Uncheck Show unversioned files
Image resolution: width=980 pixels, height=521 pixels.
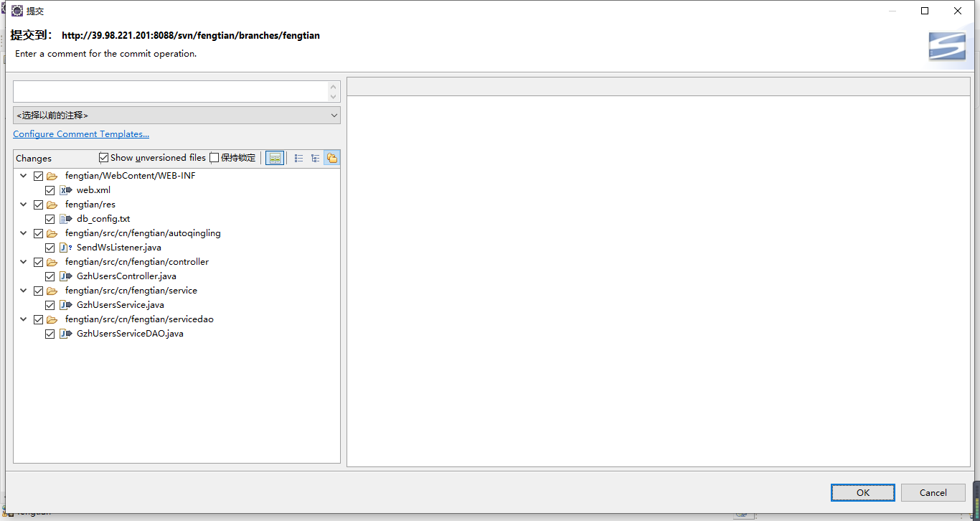(x=104, y=158)
